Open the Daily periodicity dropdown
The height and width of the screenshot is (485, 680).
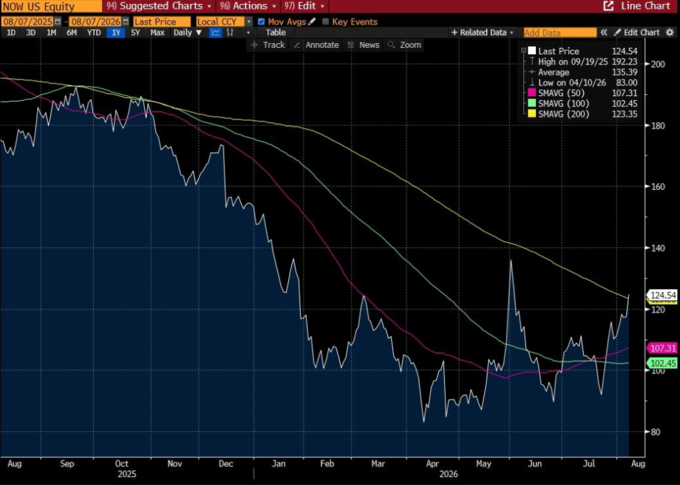click(187, 33)
